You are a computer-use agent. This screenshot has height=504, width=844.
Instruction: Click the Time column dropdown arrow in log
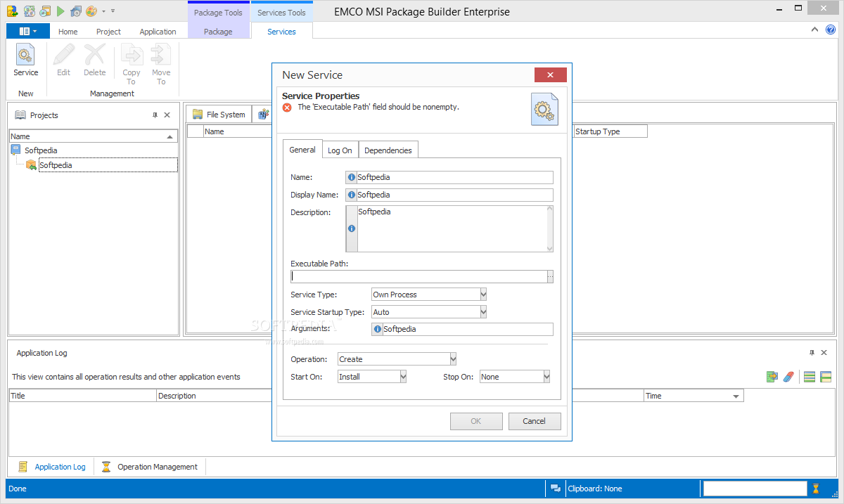[x=736, y=396]
